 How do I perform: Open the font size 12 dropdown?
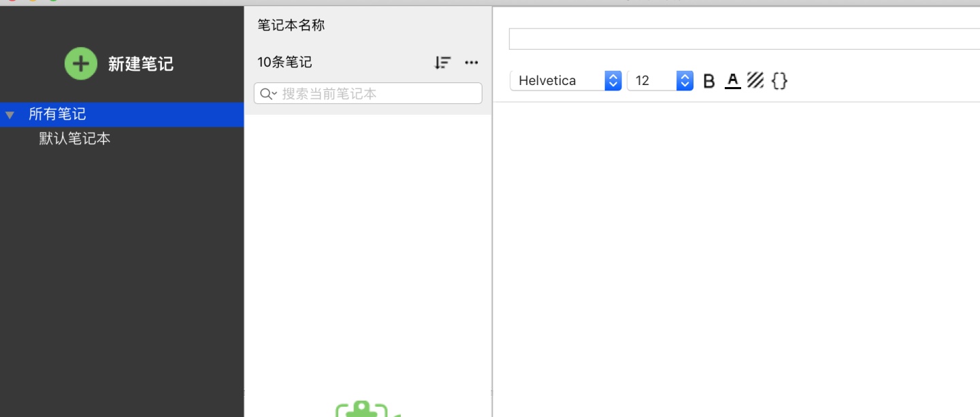click(660, 80)
